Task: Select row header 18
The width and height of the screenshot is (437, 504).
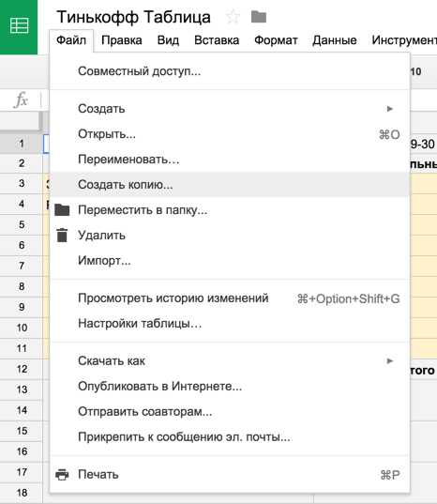Action: tap(22, 493)
